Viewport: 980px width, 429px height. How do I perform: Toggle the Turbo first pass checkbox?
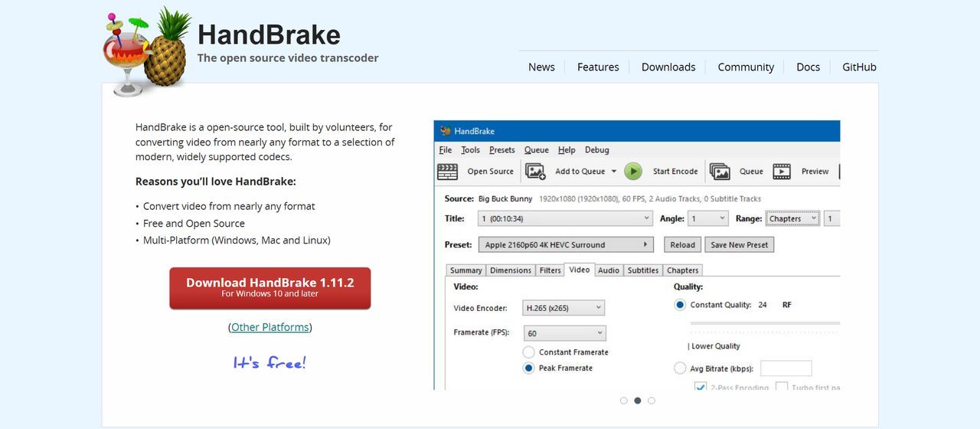(x=782, y=386)
